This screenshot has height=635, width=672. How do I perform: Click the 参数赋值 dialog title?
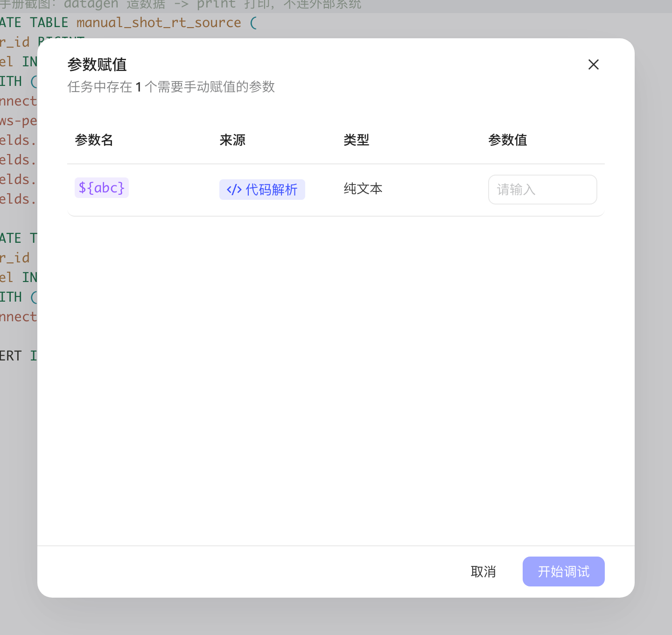point(97,64)
